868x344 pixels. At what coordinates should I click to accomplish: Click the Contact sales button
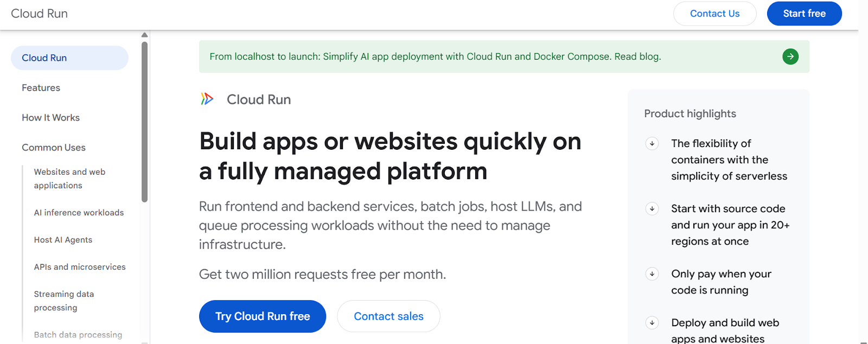(388, 316)
